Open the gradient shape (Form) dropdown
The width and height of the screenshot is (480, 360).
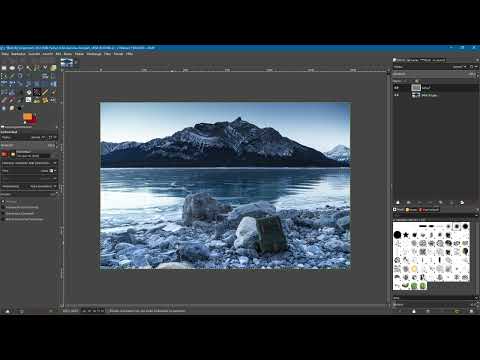pos(29,171)
